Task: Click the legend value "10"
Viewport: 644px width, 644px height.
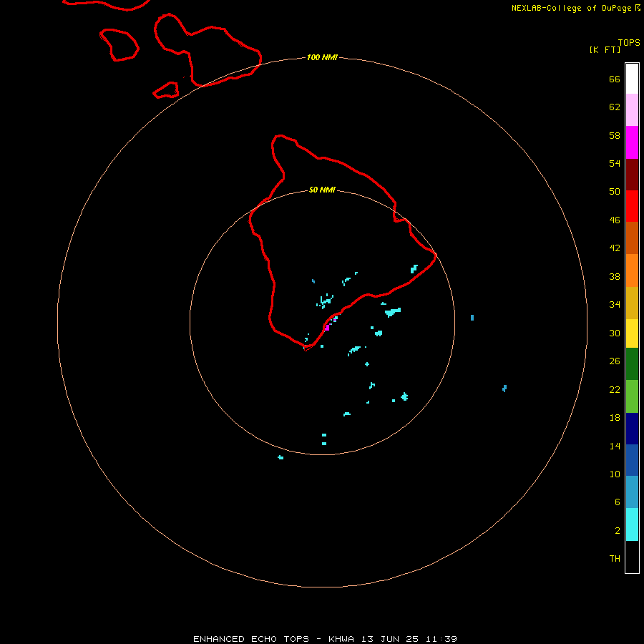Action: [615, 474]
